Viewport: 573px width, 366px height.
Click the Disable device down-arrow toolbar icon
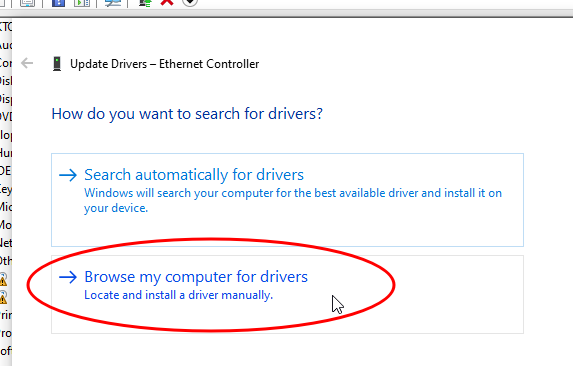tap(190, 3)
